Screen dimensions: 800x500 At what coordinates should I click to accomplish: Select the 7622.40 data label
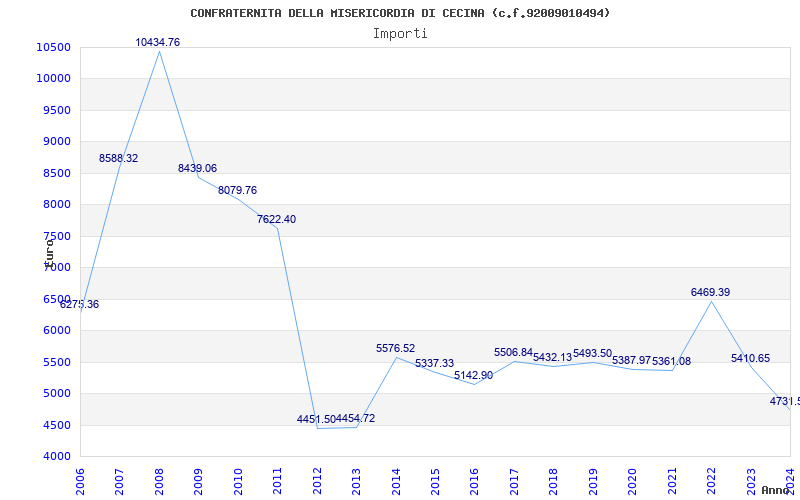pos(277,219)
